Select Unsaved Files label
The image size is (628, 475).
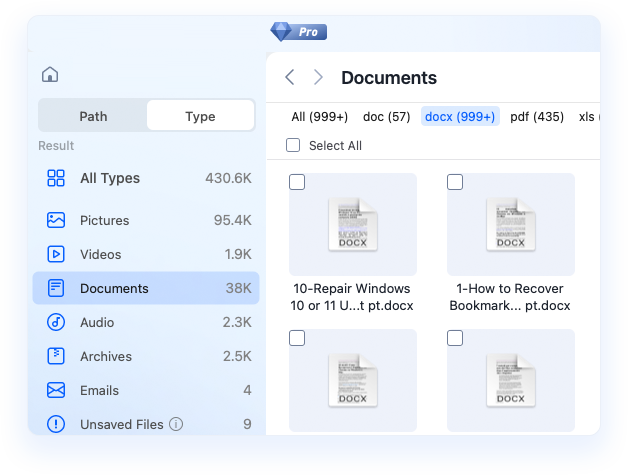click(x=122, y=424)
